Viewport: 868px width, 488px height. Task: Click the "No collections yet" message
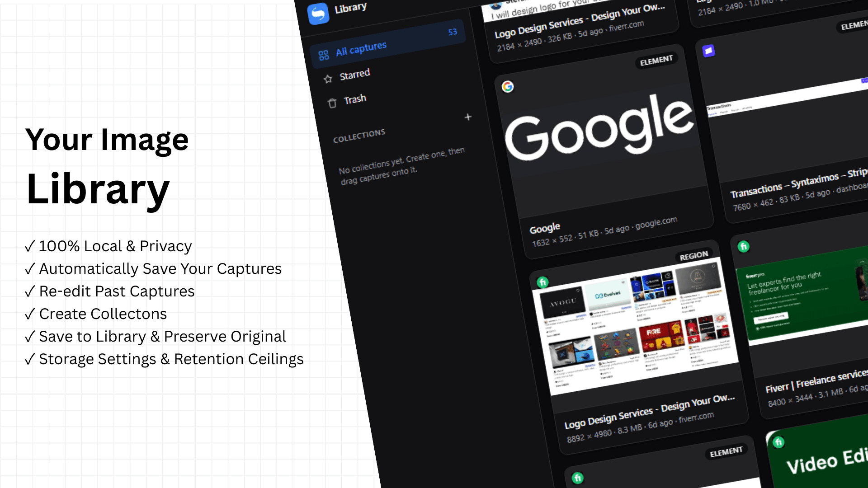[402, 166]
